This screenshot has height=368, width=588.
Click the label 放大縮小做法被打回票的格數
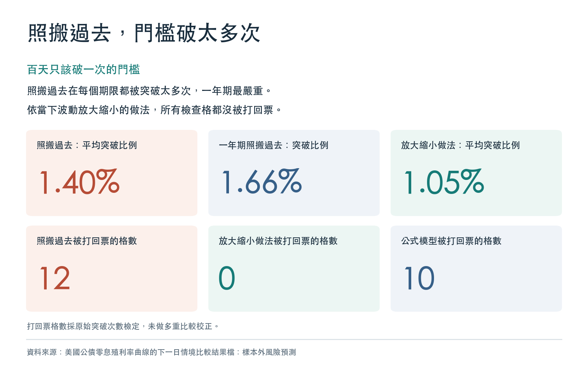tap(278, 241)
